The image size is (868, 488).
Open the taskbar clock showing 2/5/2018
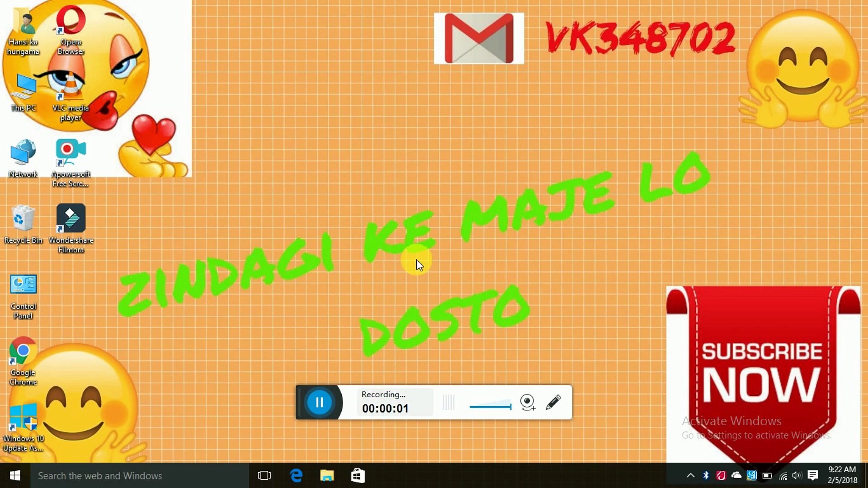pyautogui.click(x=842, y=475)
